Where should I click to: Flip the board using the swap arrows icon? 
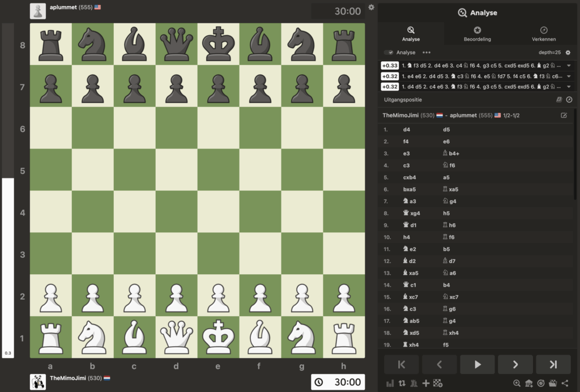tap(402, 383)
